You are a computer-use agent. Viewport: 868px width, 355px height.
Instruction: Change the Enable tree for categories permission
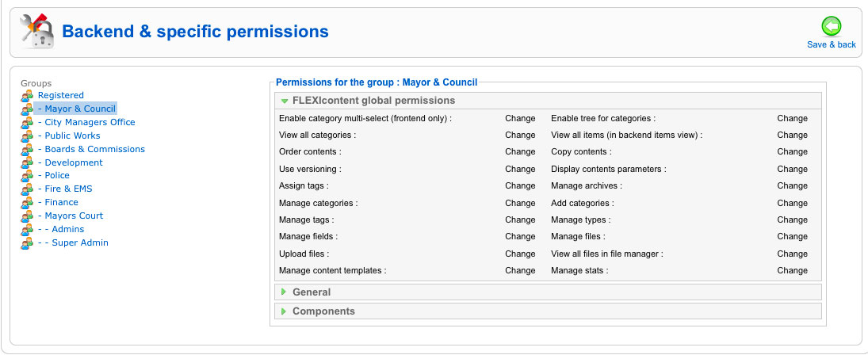coord(792,118)
